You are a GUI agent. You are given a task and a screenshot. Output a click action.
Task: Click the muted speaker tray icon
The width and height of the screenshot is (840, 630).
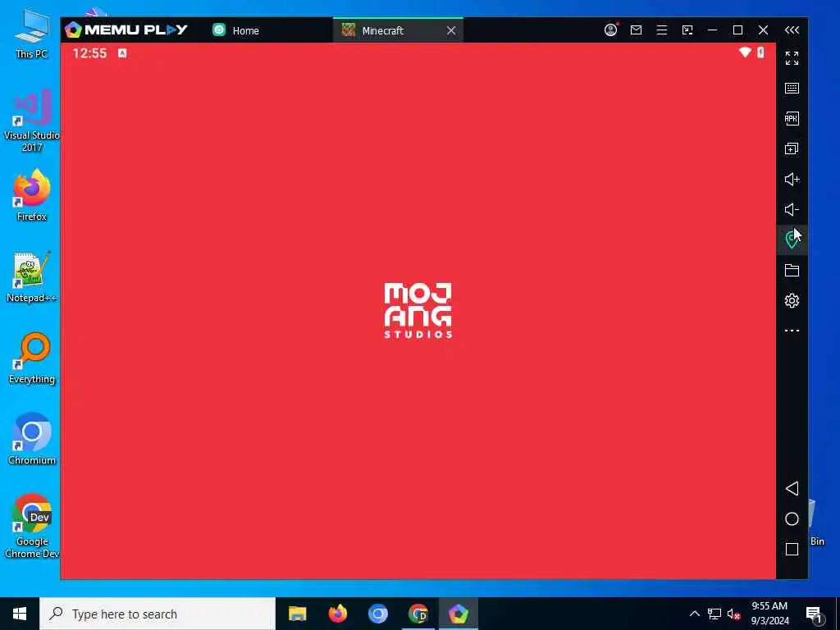(x=733, y=614)
